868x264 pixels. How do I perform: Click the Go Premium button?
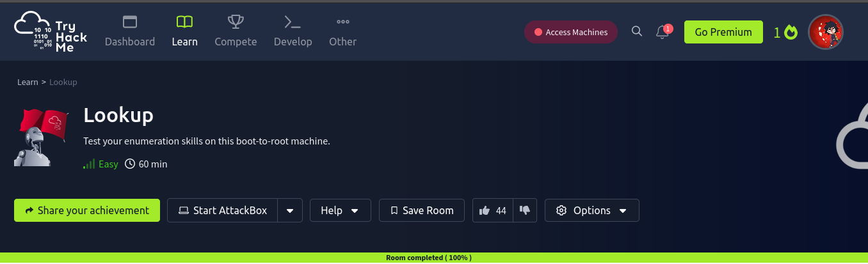click(723, 32)
